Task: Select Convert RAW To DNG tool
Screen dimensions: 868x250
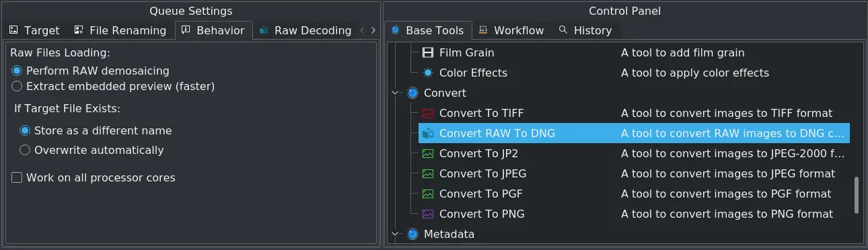Action: pyautogui.click(x=634, y=133)
